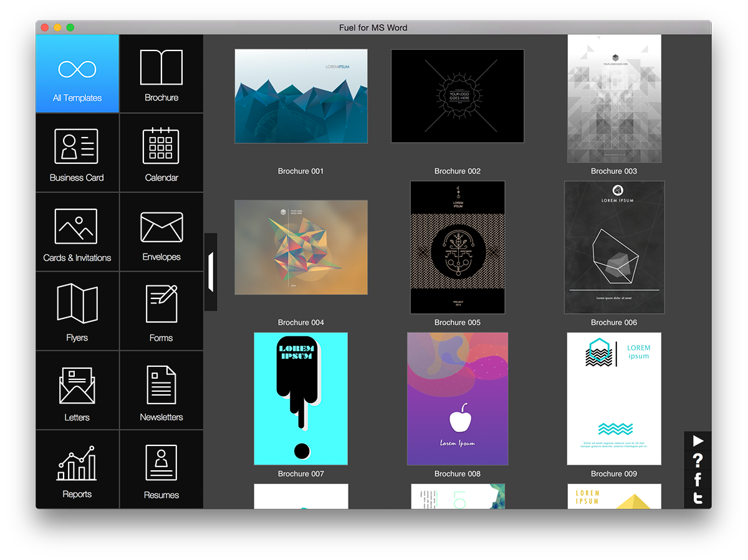Open the Resumes profile page icon
Image resolution: width=748 pixels, height=560 pixels.
click(x=161, y=463)
